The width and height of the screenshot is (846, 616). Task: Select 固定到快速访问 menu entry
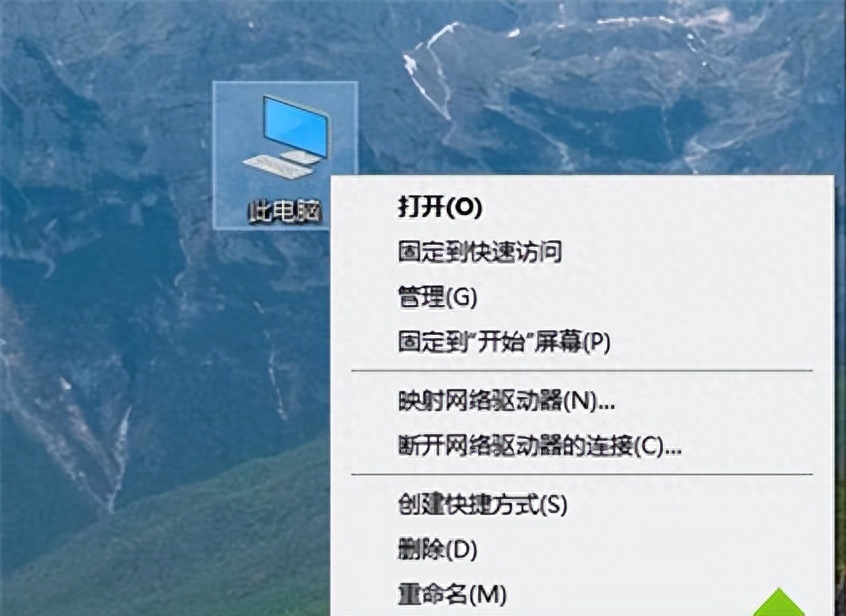[x=480, y=252]
